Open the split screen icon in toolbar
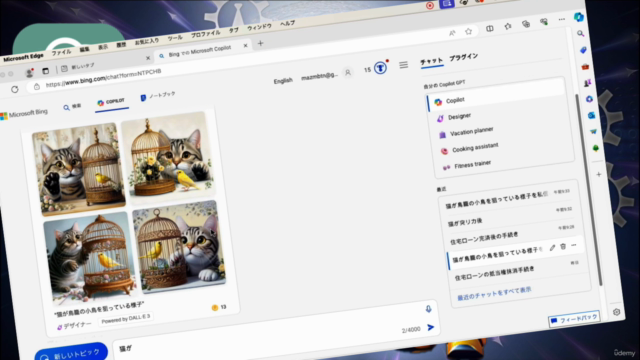Screen dimensions: 640x360 click(490, 29)
